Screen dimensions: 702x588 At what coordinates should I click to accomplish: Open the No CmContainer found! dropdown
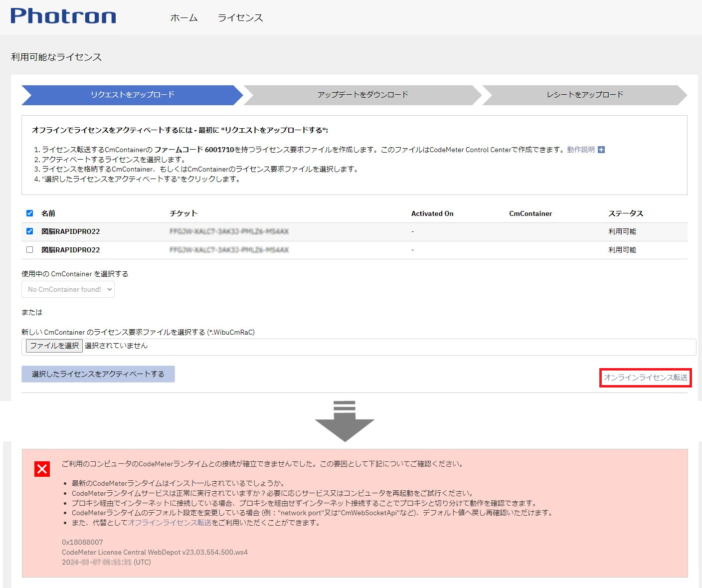(x=68, y=289)
